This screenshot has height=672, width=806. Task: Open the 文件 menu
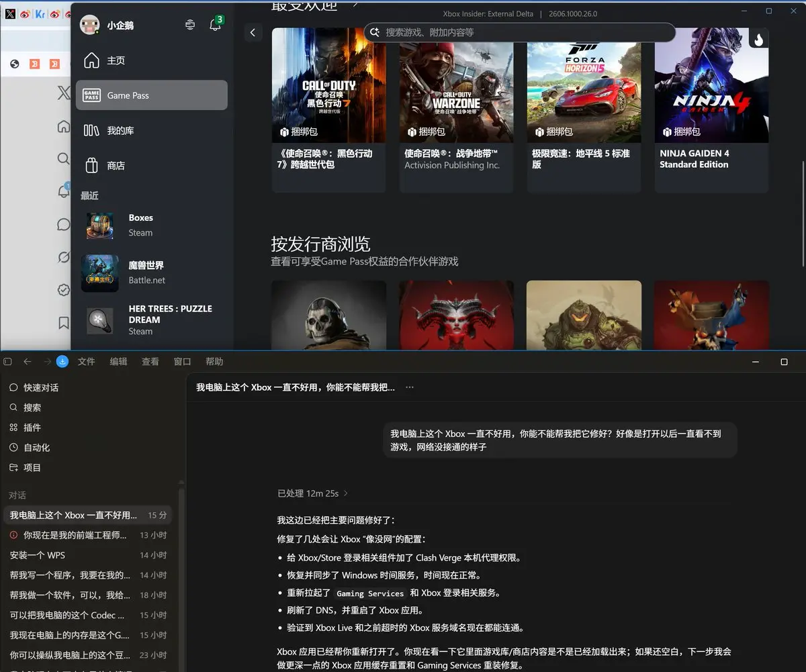click(87, 361)
